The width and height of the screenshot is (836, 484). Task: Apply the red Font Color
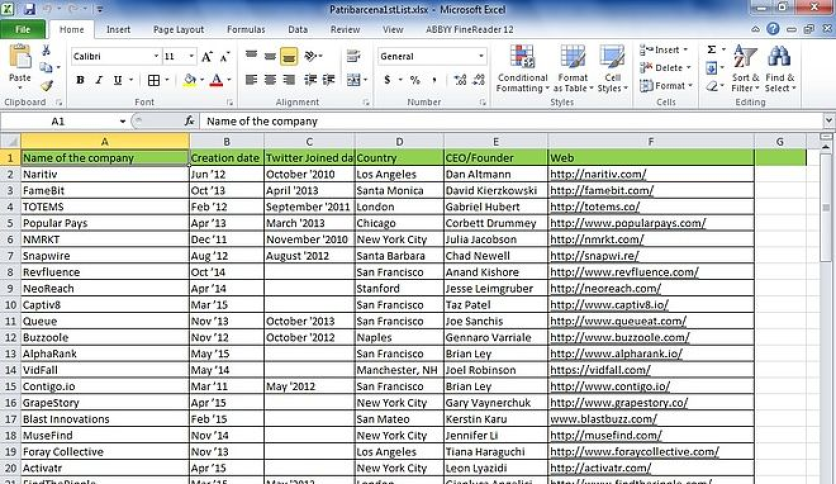pyautogui.click(x=216, y=80)
